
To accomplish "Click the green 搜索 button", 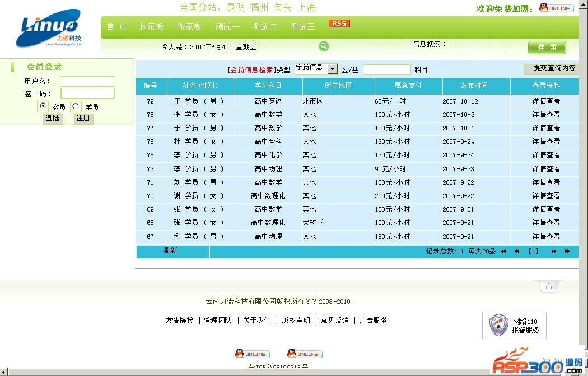I will (x=547, y=48).
